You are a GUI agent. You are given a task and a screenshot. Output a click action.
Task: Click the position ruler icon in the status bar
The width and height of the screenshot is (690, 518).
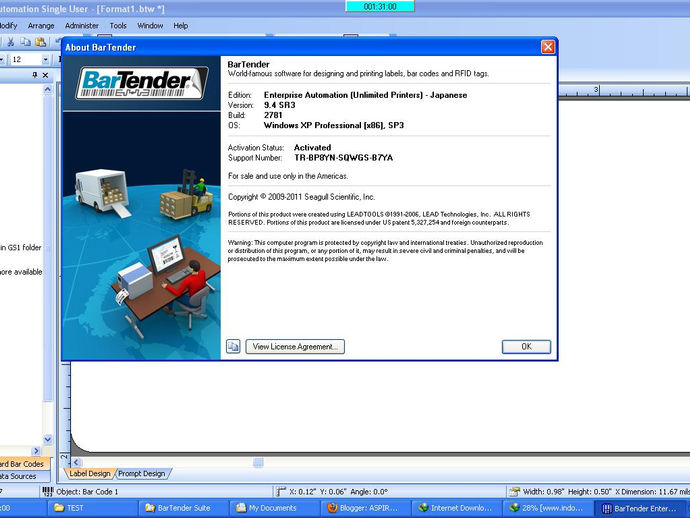pyautogui.click(x=280, y=491)
